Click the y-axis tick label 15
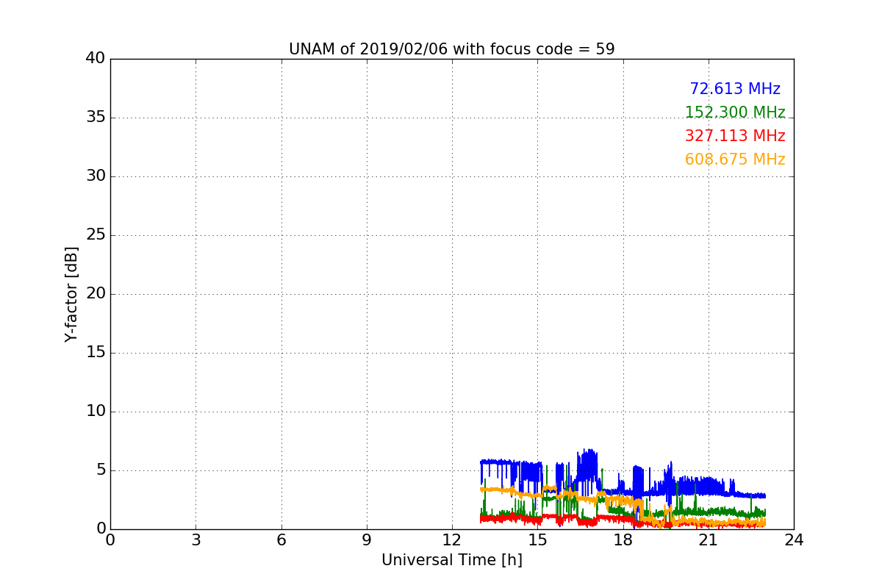The height and width of the screenshot is (588, 882). tap(96, 353)
